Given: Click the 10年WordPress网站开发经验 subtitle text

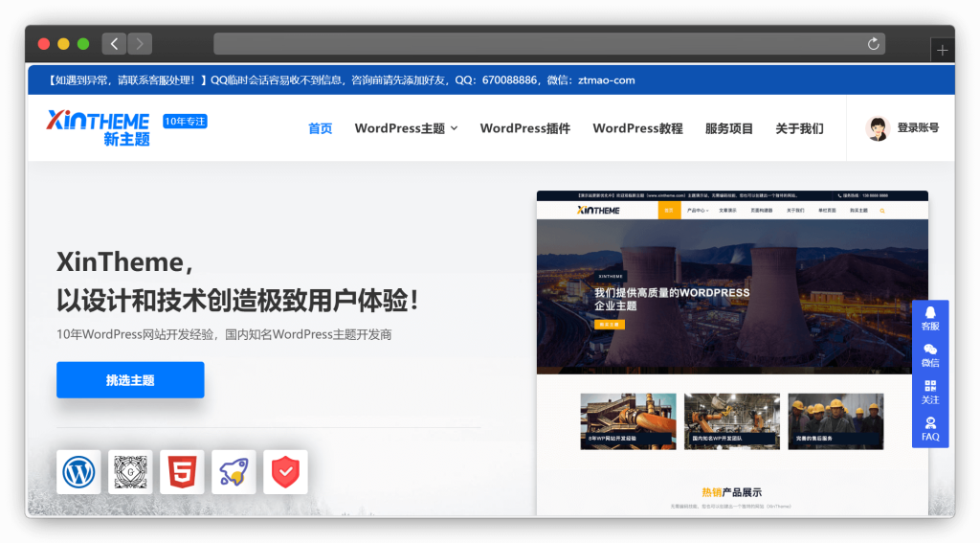Looking at the screenshot, I should tap(224, 334).
